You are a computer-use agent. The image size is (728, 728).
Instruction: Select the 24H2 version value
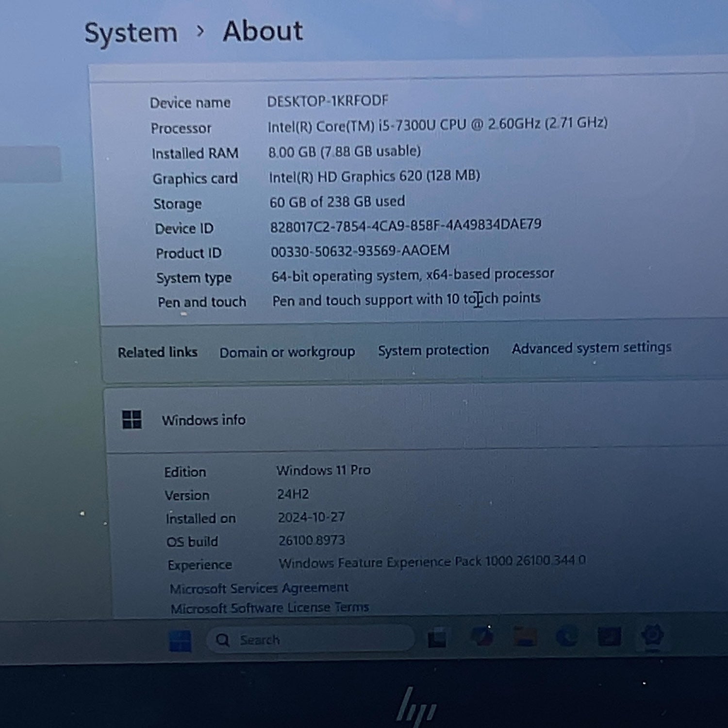293,494
